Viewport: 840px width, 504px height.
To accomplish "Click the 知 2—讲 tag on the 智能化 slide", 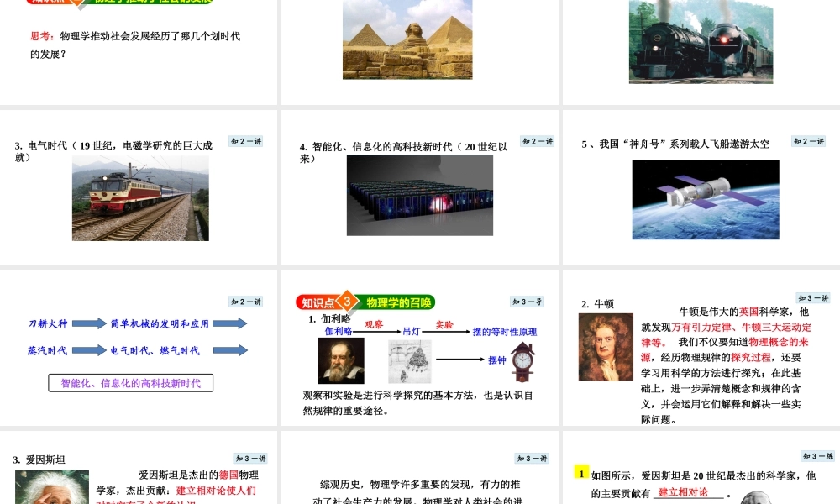I will [x=538, y=141].
